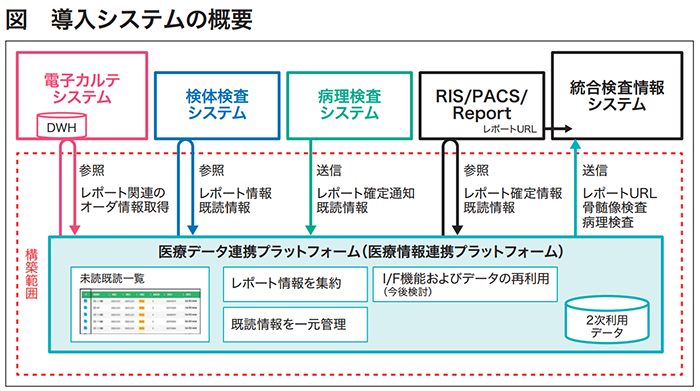Click the 2次利用データ database cylinder

tap(607, 320)
